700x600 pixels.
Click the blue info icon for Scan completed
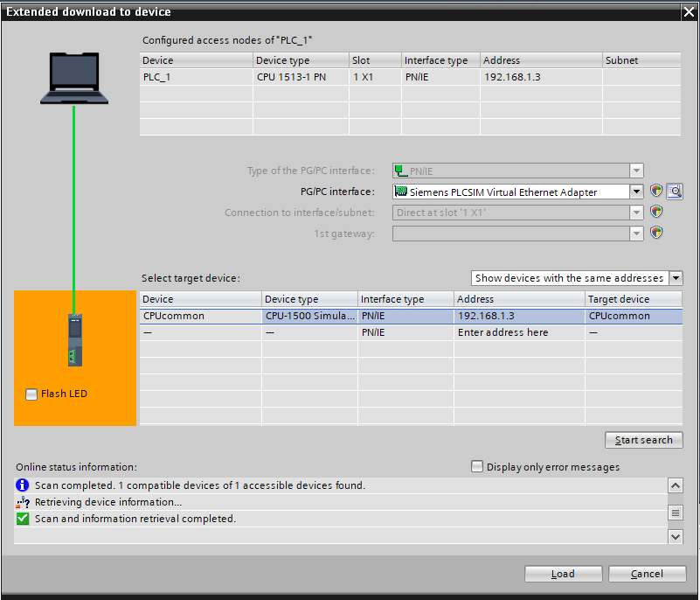tap(23, 485)
